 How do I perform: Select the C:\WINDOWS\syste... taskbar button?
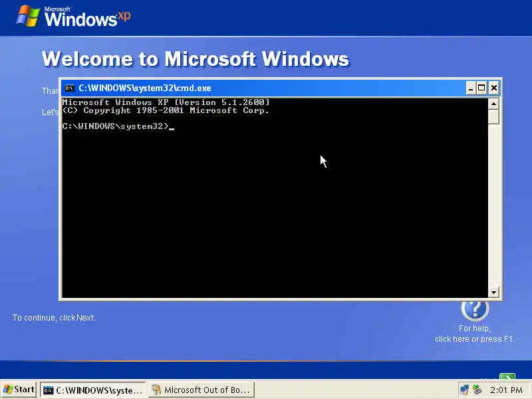pos(93,390)
